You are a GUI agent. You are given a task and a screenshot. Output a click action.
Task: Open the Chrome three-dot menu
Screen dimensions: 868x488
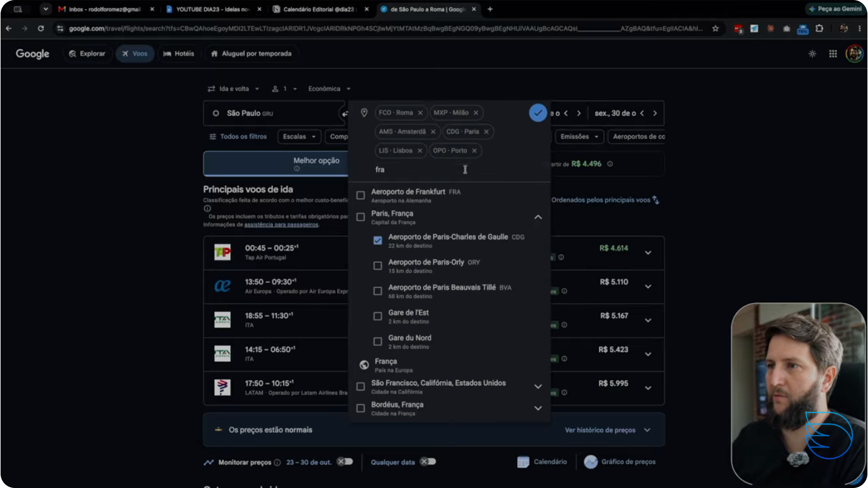[860, 28]
